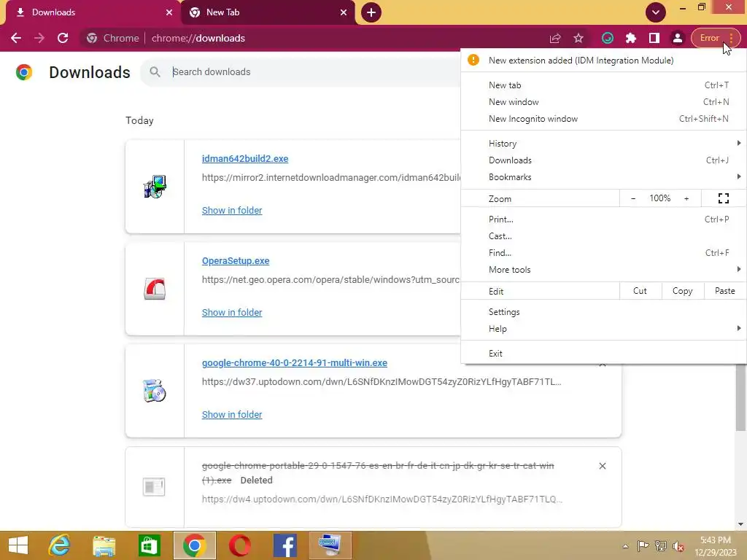Expand the Bookmarks submenu
Image resolution: width=747 pixels, height=560 pixels.
603,177
